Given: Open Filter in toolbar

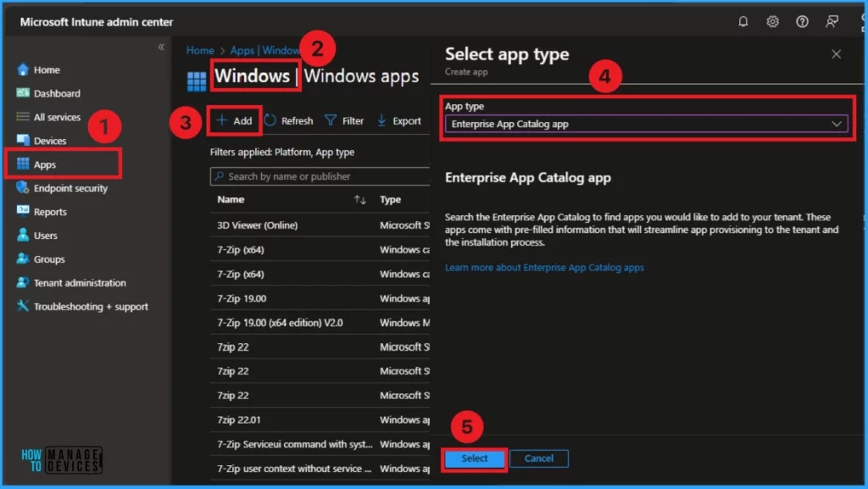Looking at the screenshot, I should (344, 120).
